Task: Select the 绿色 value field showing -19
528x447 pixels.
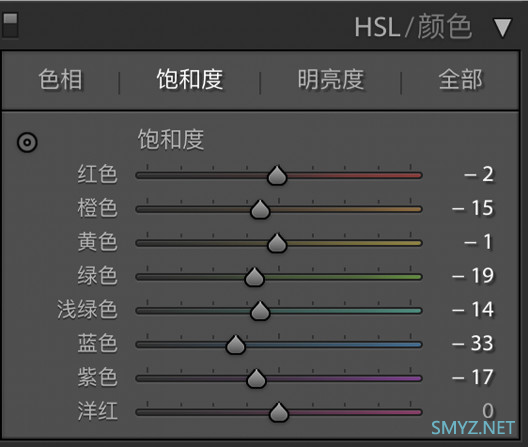Action: coord(473,276)
